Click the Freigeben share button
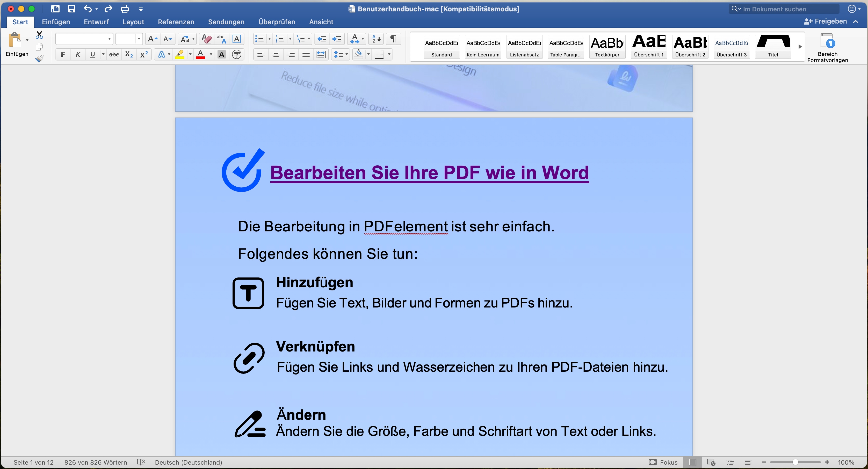This screenshot has width=868, height=469. click(x=825, y=21)
